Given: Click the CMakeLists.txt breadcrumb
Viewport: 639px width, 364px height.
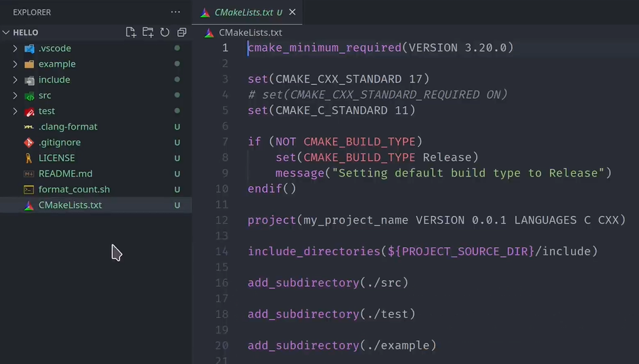Looking at the screenshot, I should click(250, 33).
